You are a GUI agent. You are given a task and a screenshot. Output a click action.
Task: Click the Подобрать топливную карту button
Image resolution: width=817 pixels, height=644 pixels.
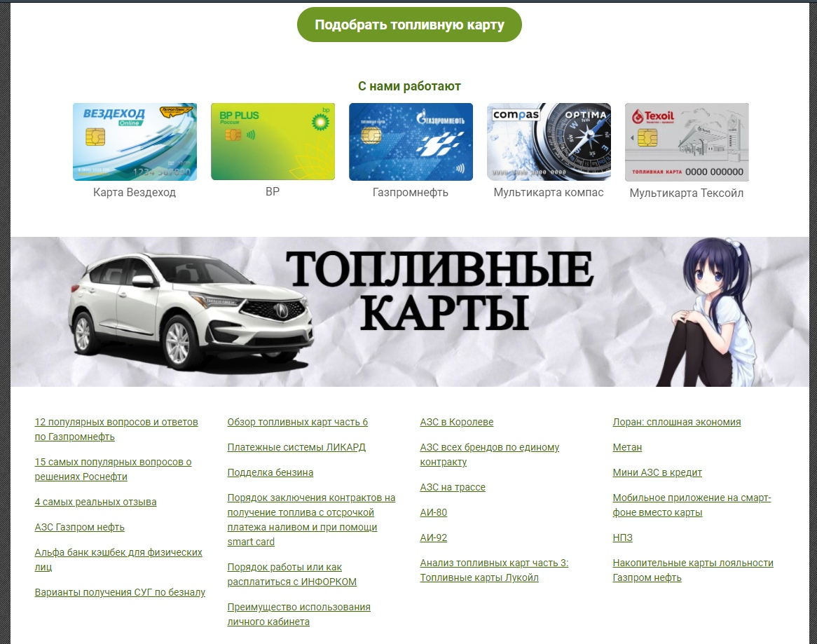409,25
